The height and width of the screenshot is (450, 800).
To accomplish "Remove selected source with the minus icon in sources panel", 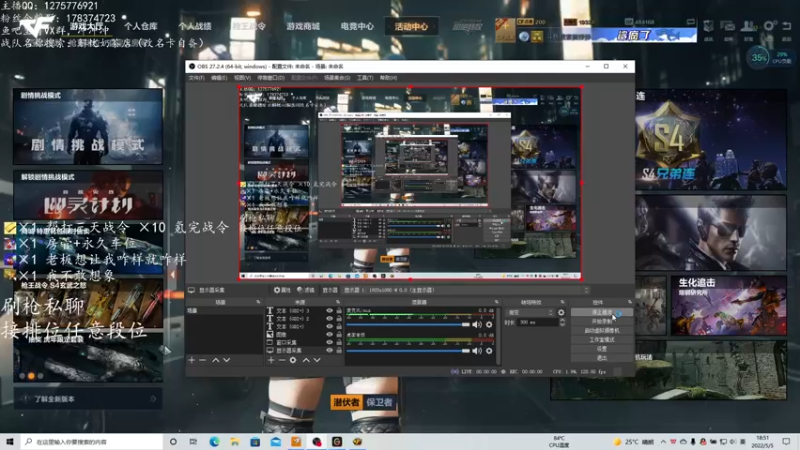I will (282, 360).
